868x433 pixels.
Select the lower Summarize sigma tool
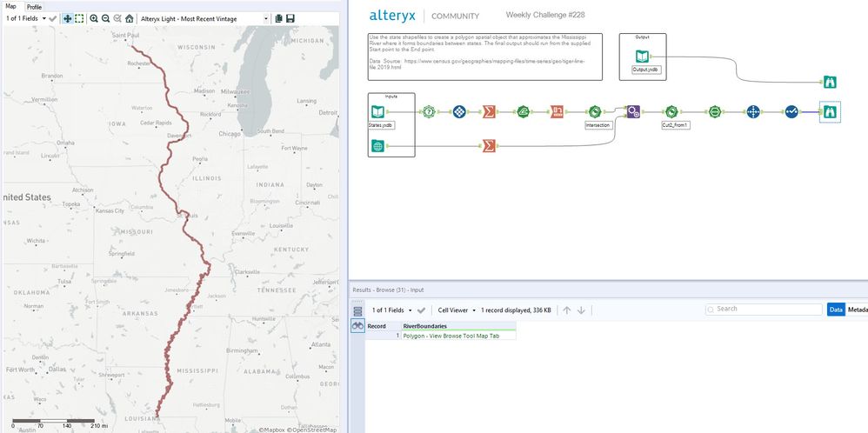(488, 146)
